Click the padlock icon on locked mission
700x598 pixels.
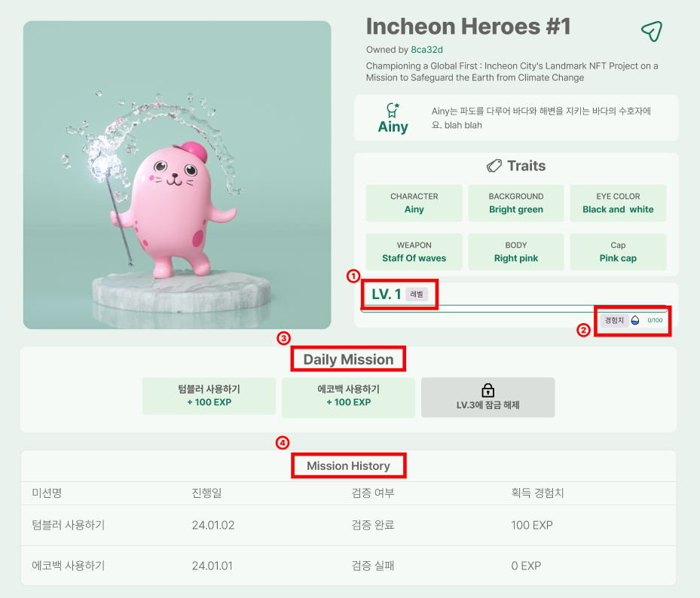coord(488,390)
